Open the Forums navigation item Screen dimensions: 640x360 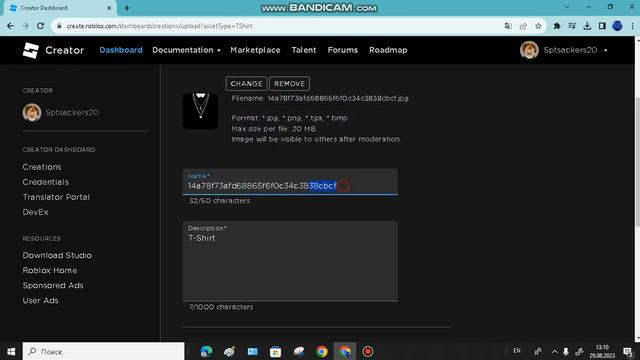click(x=342, y=50)
